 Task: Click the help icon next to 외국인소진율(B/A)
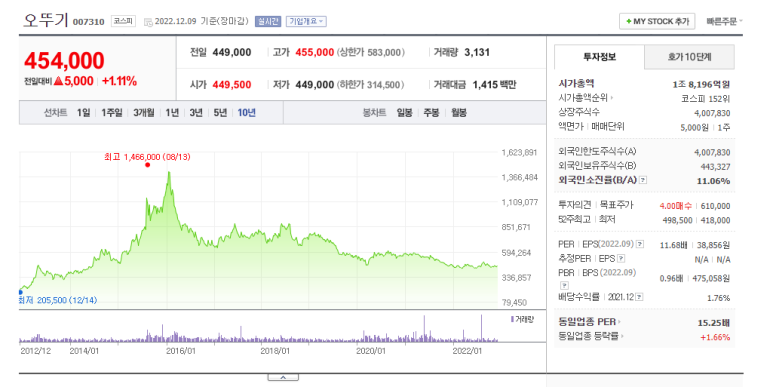pyautogui.click(x=643, y=180)
